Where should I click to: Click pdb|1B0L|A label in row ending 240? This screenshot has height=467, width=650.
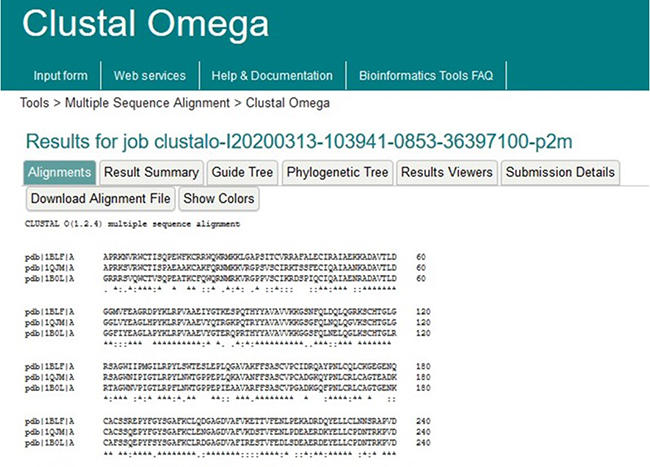[x=49, y=443]
